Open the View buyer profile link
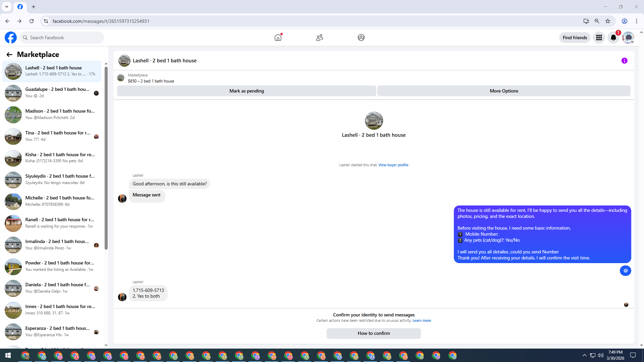The width and height of the screenshot is (644, 362). click(393, 165)
